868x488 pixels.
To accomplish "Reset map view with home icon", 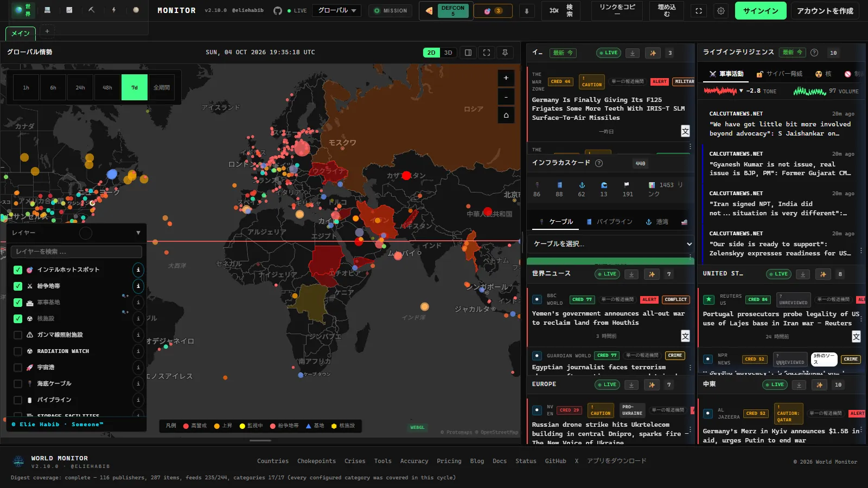I will [x=506, y=115].
